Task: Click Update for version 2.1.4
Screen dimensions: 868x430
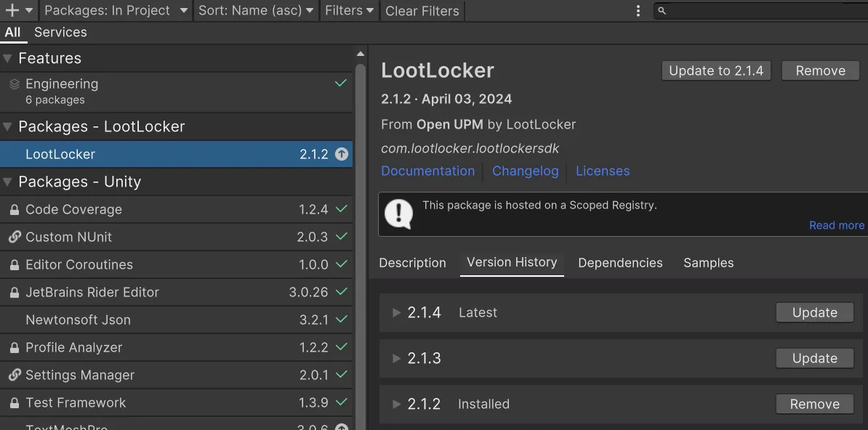Action: pyautogui.click(x=815, y=312)
